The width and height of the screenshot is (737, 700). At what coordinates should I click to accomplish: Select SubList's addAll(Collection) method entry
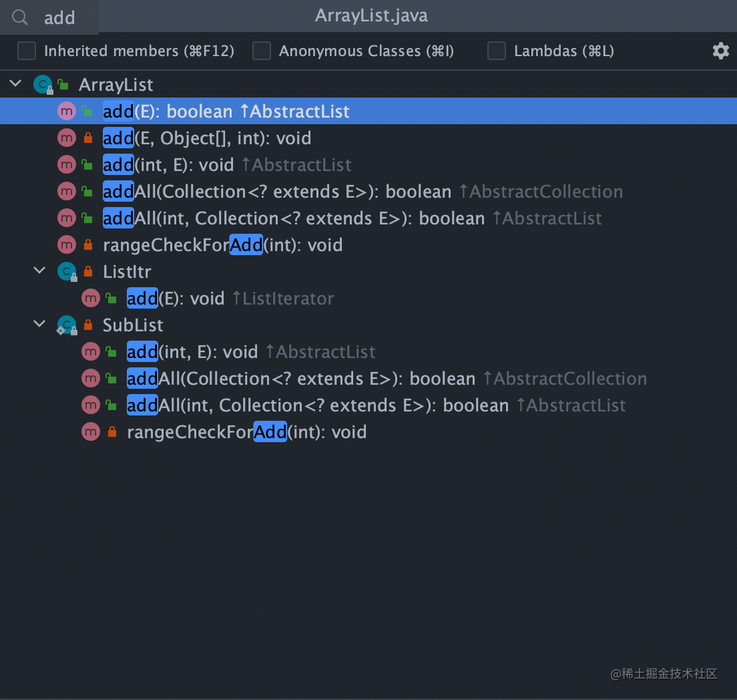coord(300,379)
